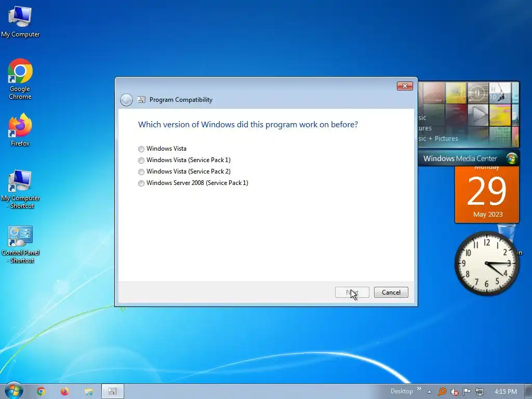532x399 pixels.
Task: Click the Program Compatibility title icon
Action: tap(141, 100)
